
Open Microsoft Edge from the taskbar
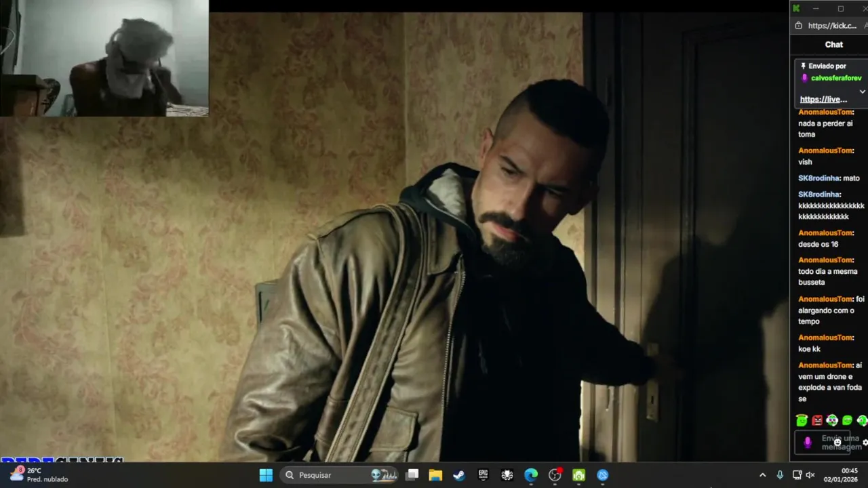click(531, 475)
